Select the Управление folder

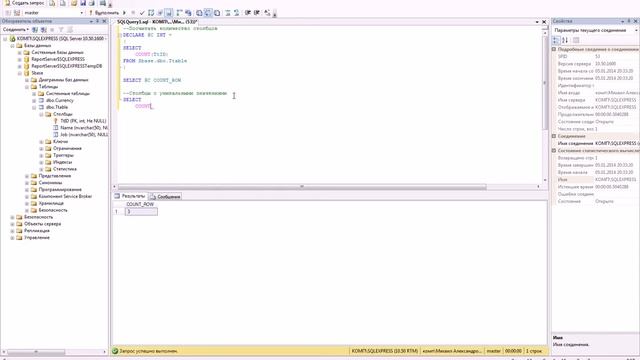[37, 238]
